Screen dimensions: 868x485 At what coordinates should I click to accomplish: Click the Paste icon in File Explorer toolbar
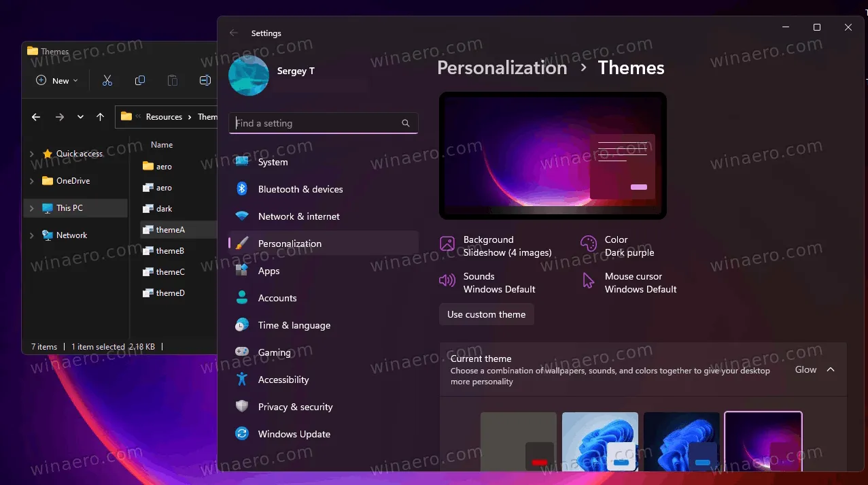173,80
